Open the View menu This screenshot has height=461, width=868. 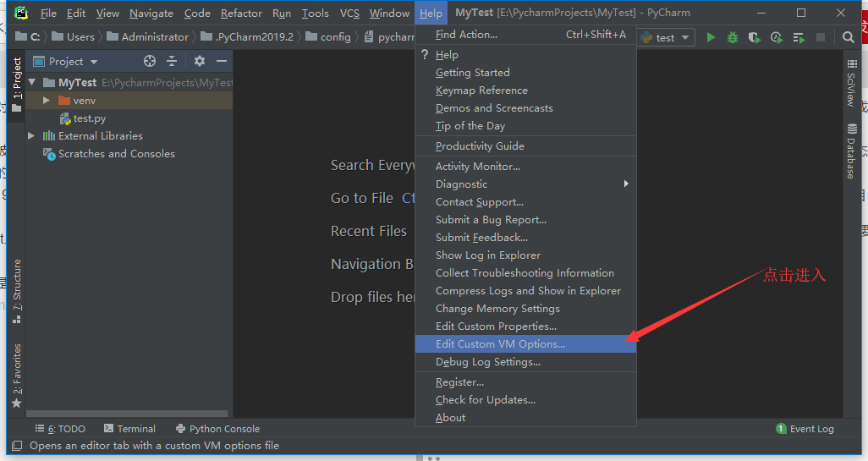(x=107, y=14)
